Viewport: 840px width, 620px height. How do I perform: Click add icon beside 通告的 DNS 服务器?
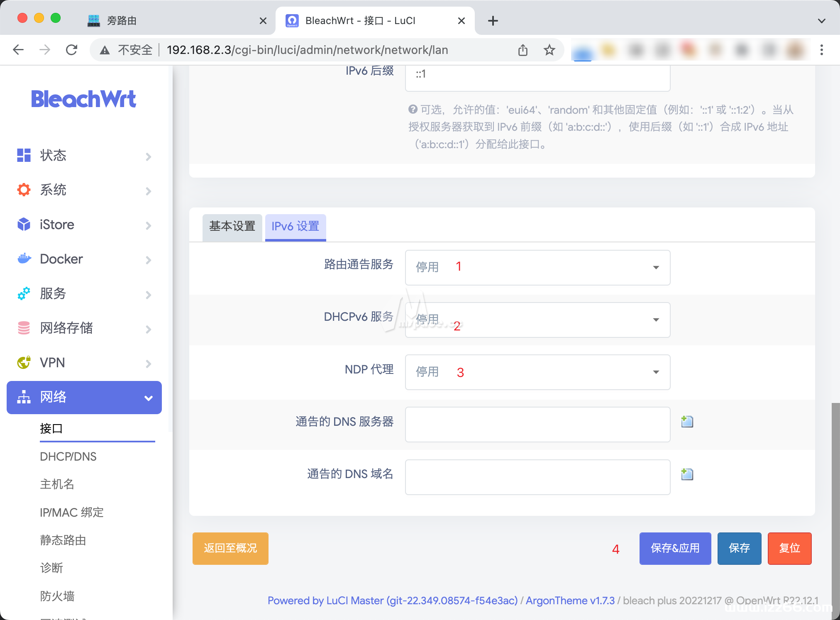[686, 422]
